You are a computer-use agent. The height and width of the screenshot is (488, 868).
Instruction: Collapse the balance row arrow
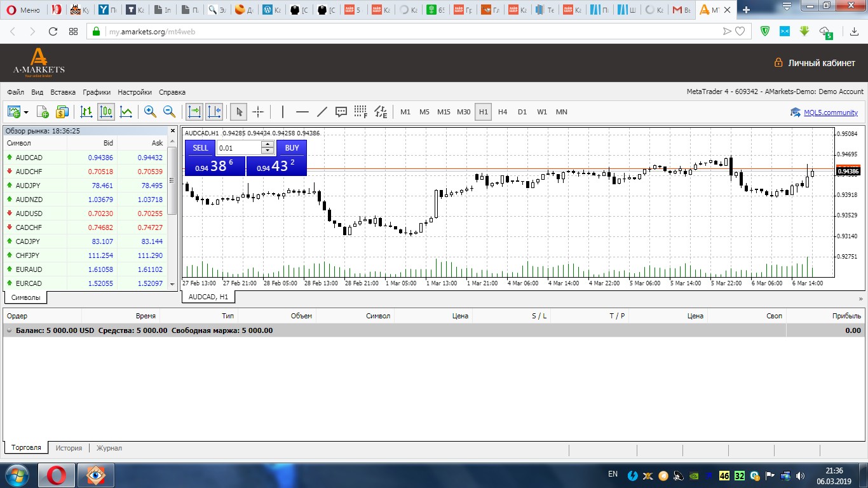(10, 330)
